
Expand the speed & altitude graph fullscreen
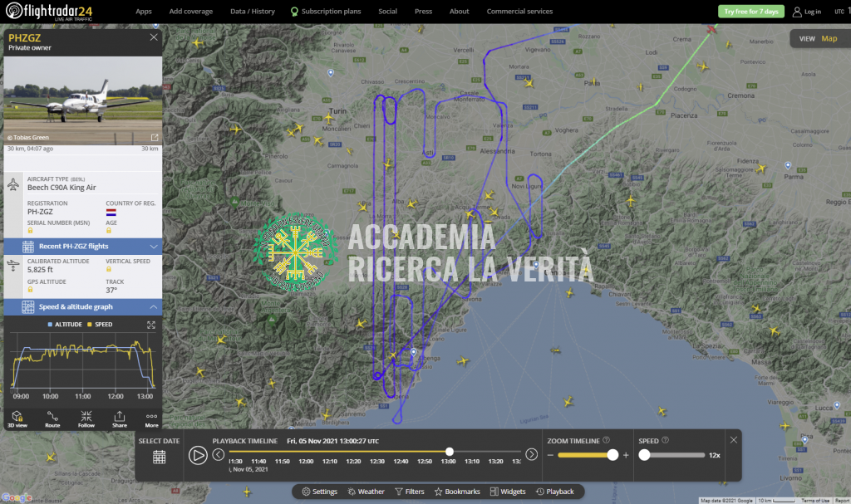153,325
